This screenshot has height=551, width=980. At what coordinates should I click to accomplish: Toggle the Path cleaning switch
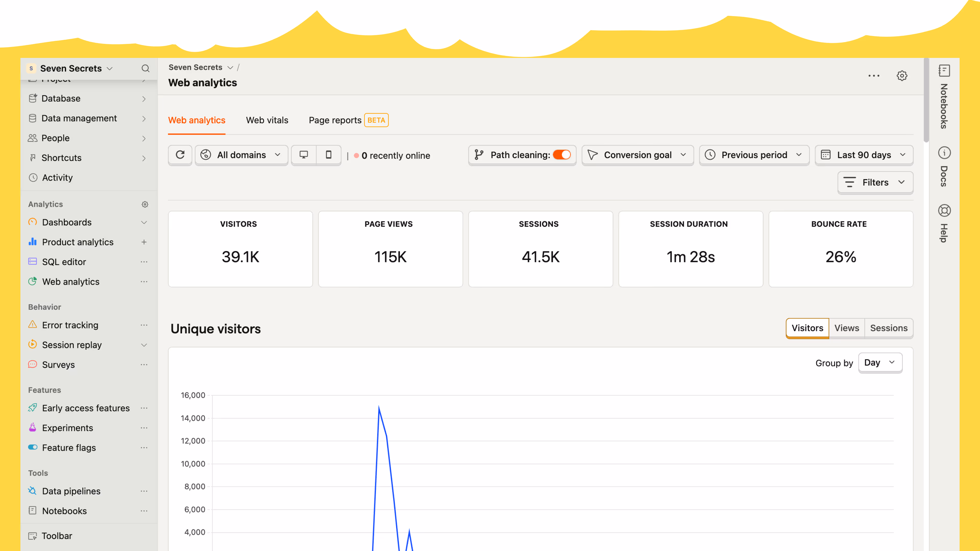(561, 155)
